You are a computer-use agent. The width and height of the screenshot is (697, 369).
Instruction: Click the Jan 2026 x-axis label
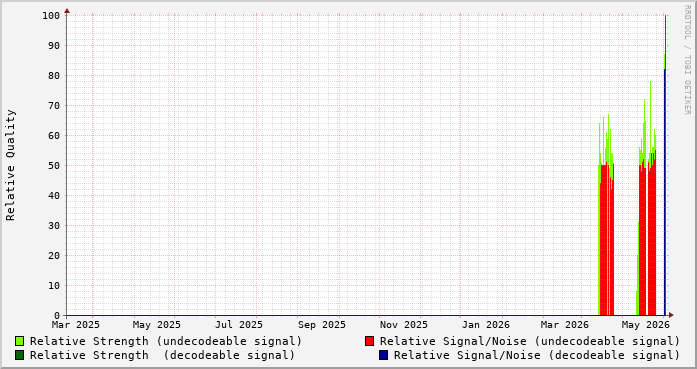point(485,325)
